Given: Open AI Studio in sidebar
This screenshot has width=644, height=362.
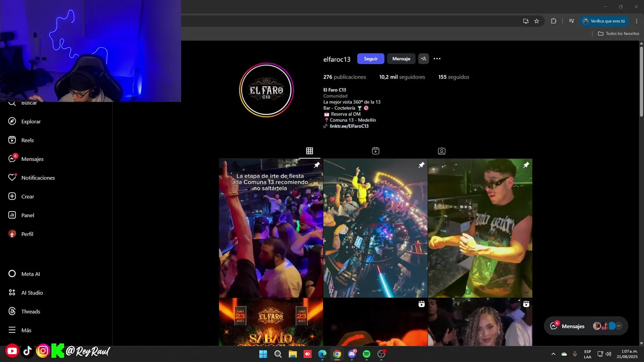Looking at the screenshot, I should click(x=32, y=293).
